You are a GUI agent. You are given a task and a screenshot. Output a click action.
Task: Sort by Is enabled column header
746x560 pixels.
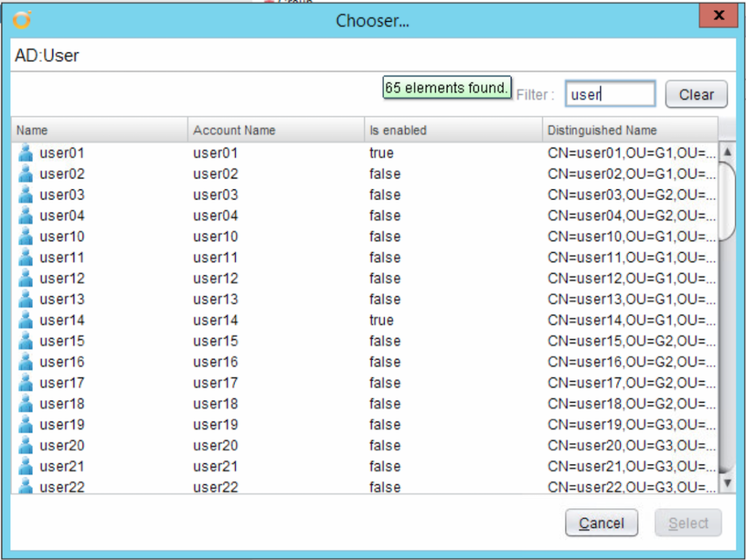(x=453, y=130)
